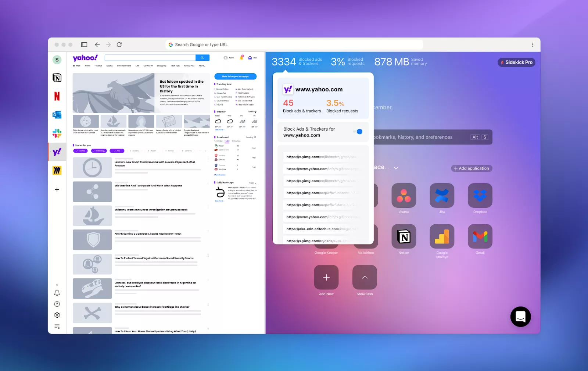Image resolution: width=588 pixels, height=371 pixels.
Task: Open the Trending selector in Scoreboard
Action: tap(251, 137)
